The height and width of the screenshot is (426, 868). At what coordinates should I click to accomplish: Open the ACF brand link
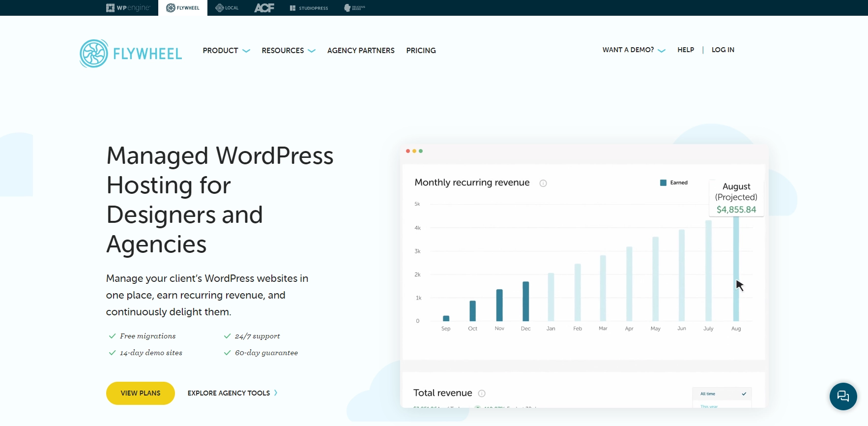click(264, 8)
